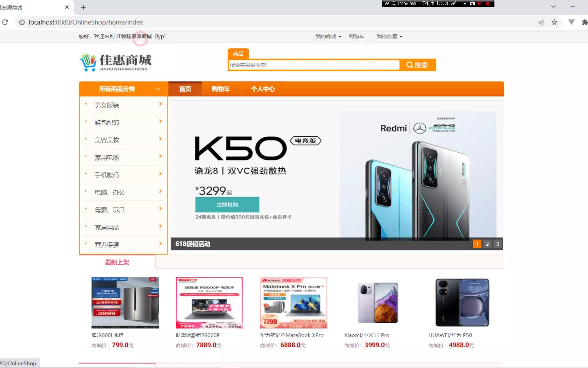This screenshot has width=588, height=368.
Task: Expand the 鞋包配饰 category arrow
Action: 160,121
